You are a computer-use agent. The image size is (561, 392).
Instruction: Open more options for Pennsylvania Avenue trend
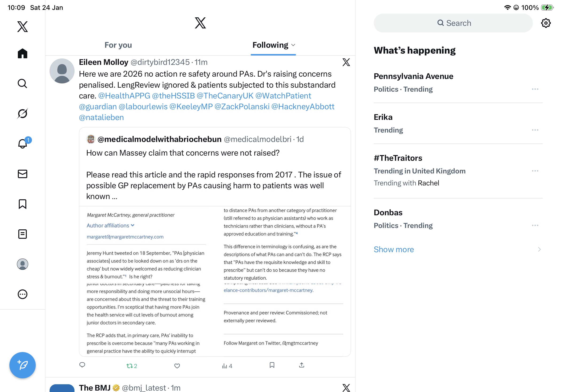tap(535, 89)
